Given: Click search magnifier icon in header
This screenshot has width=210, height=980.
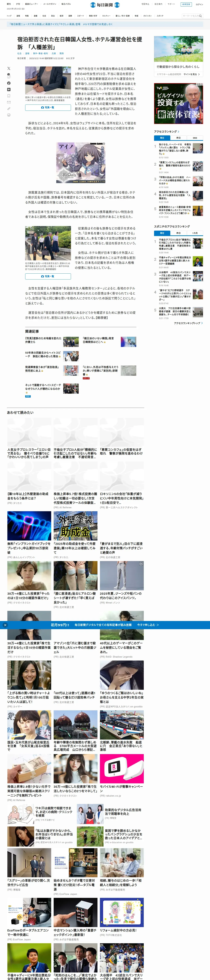Looking at the screenshot, I should 201,16.
